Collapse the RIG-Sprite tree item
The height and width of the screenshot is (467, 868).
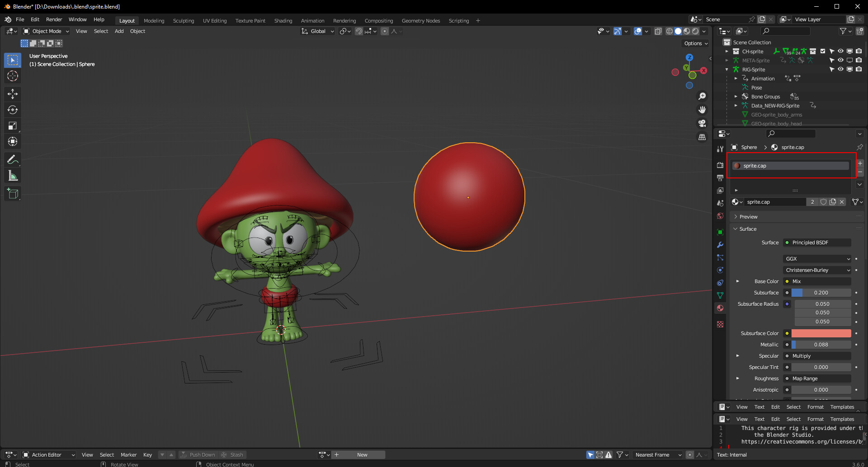pyautogui.click(x=727, y=69)
